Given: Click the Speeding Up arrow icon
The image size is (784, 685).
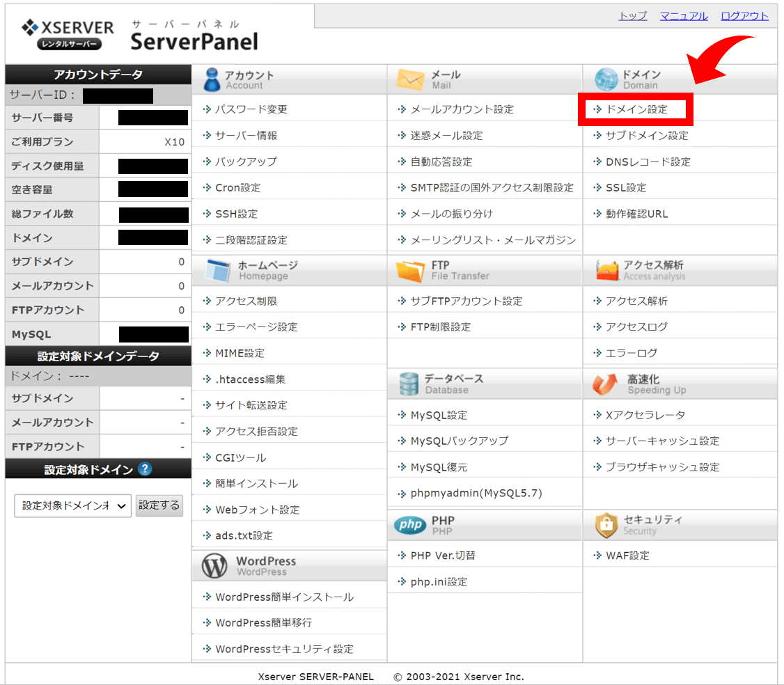Looking at the screenshot, I should [605, 384].
